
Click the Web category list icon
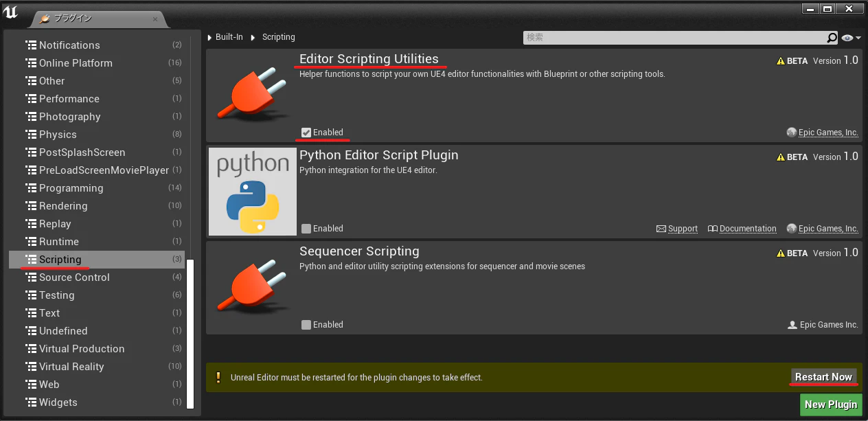tap(31, 385)
